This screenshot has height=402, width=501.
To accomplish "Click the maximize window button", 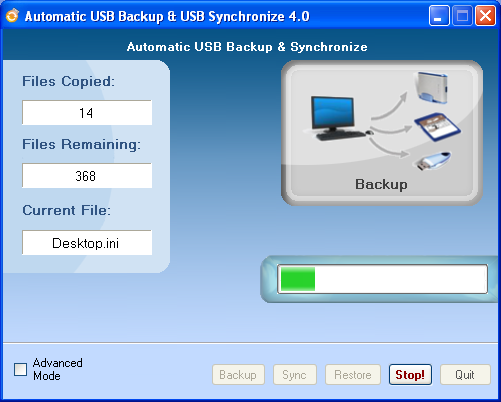I will [462, 16].
